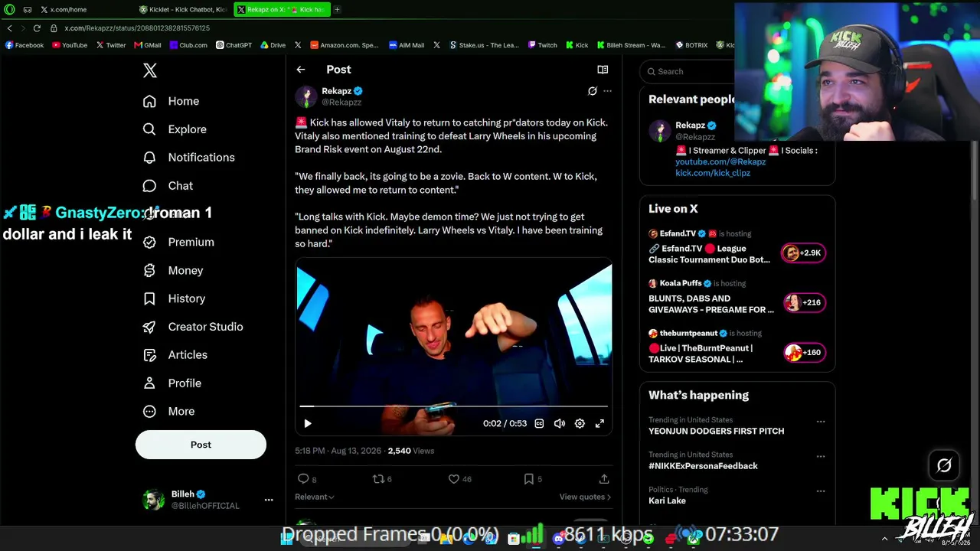
Task: Open the Rekapz video thumbnail
Action: tap(453, 348)
